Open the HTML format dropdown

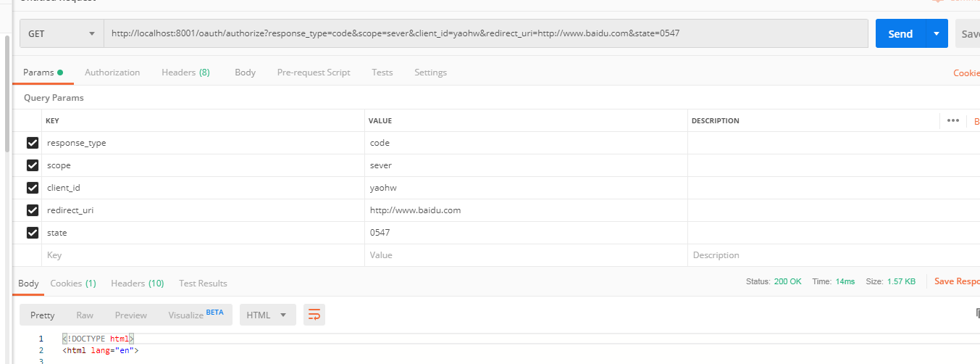268,315
